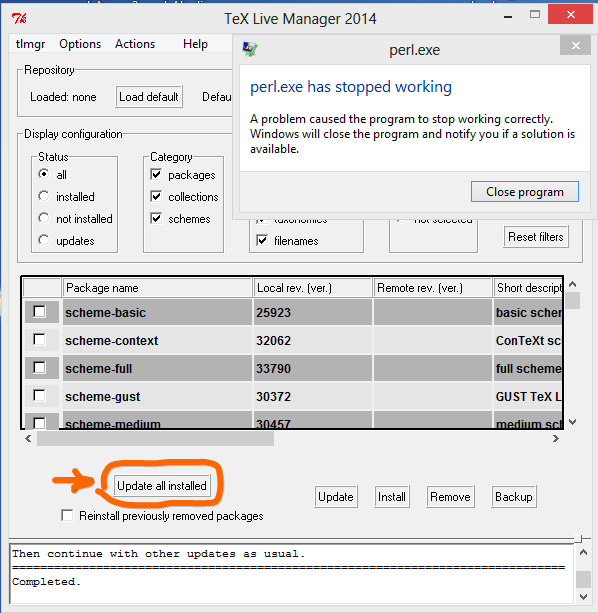Select the scheme-full package name

click(98, 369)
